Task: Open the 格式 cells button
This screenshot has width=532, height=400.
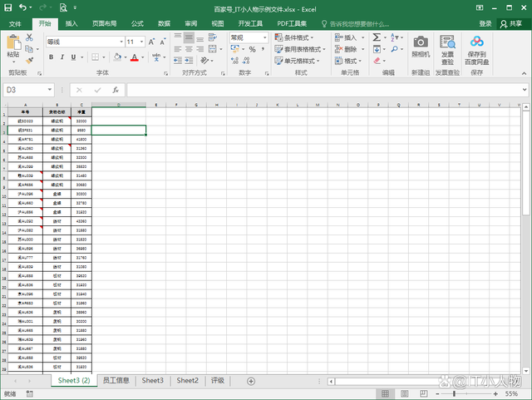Action: [348, 61]
